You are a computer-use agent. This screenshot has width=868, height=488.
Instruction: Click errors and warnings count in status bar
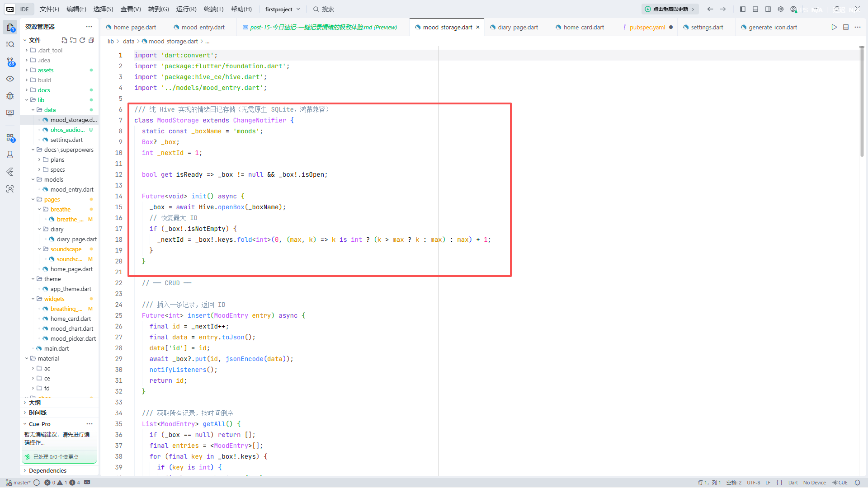pos(62,483)
